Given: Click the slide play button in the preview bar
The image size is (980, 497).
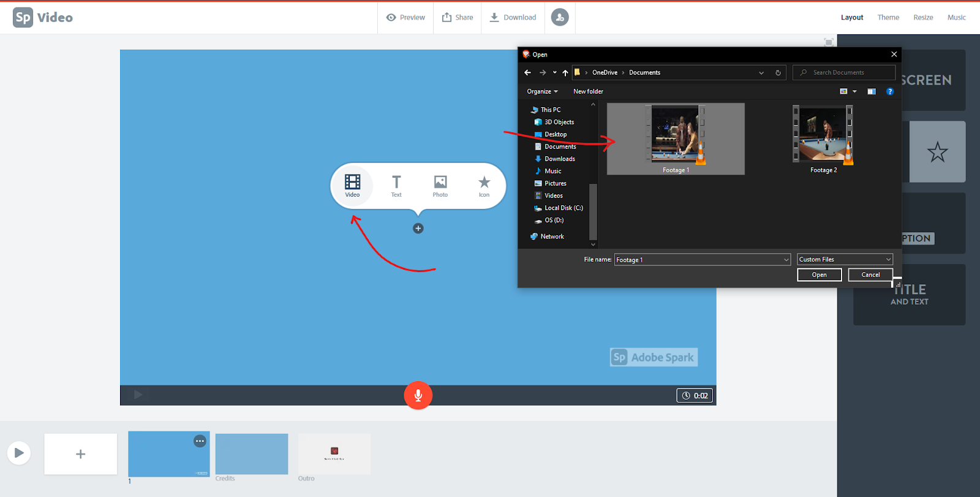Looking at the screenshot, I should tap(138, 395).
